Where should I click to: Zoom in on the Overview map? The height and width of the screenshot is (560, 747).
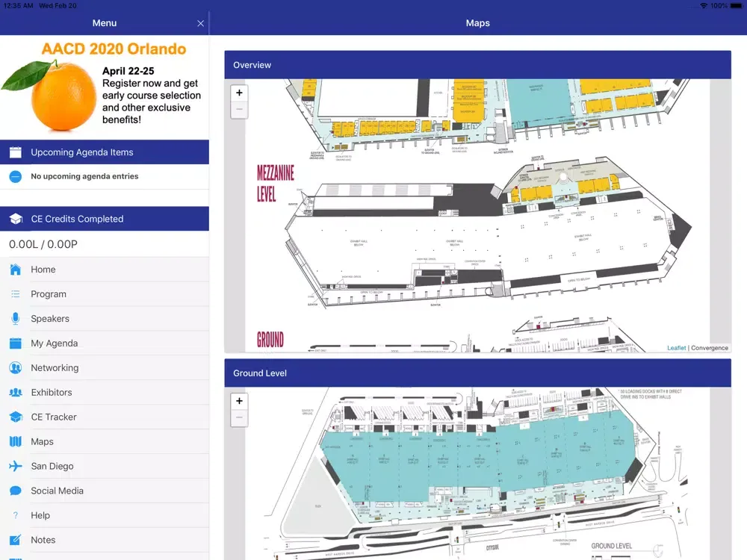[239, 93]
